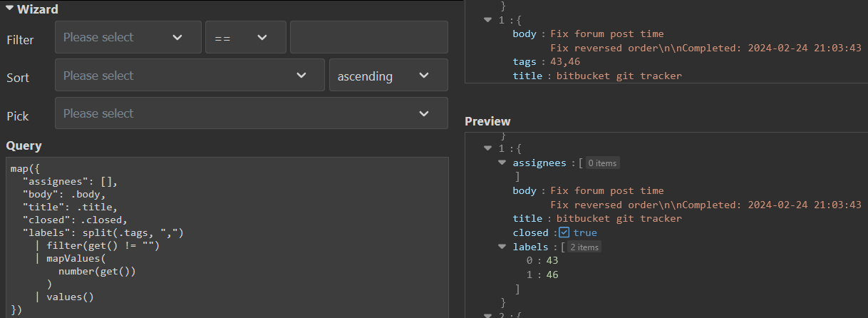Click the 'tags' key in upper panel
The width and height of the screenshot is (868, 318).
pyautogui.click(x=525, y=62)
